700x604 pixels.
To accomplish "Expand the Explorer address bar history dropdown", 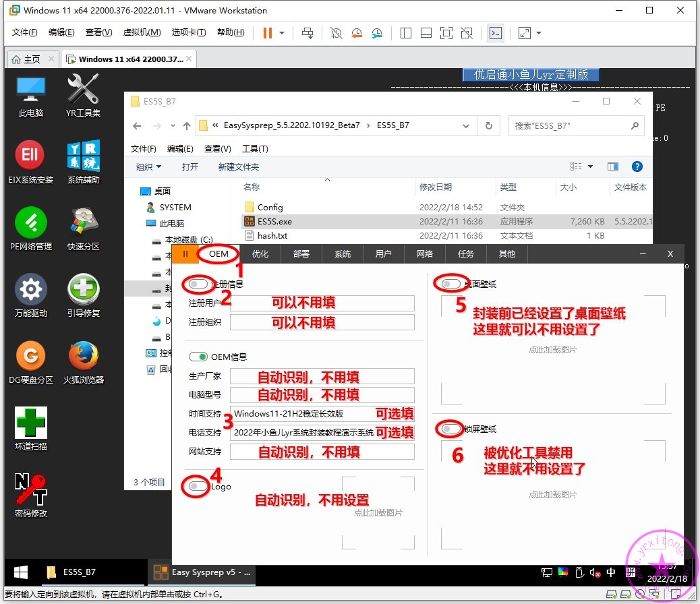I will pos(465,126).
